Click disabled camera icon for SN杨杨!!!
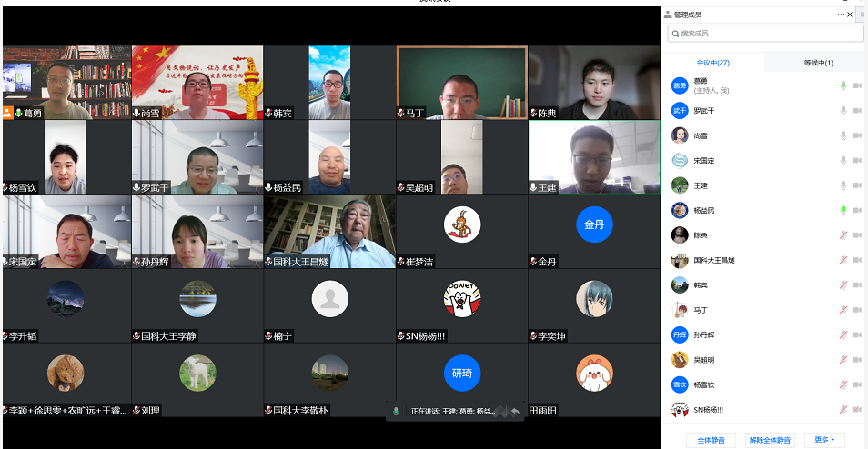868x449 pixels. (857, 410)
